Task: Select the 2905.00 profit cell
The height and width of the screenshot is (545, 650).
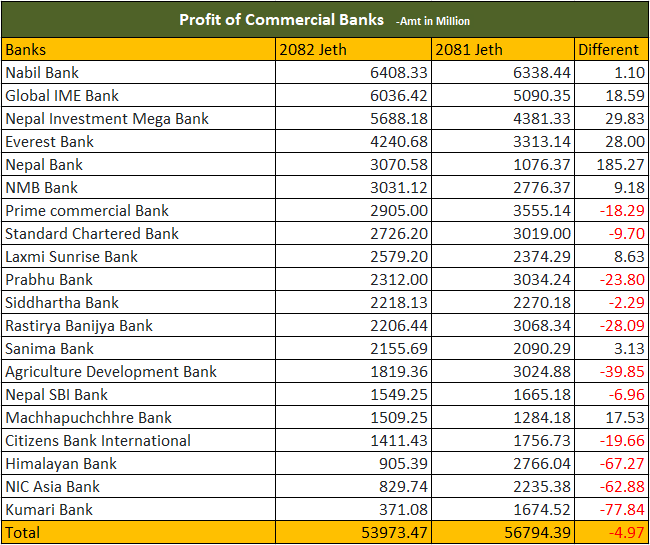Action: click(x=354, y=211)
